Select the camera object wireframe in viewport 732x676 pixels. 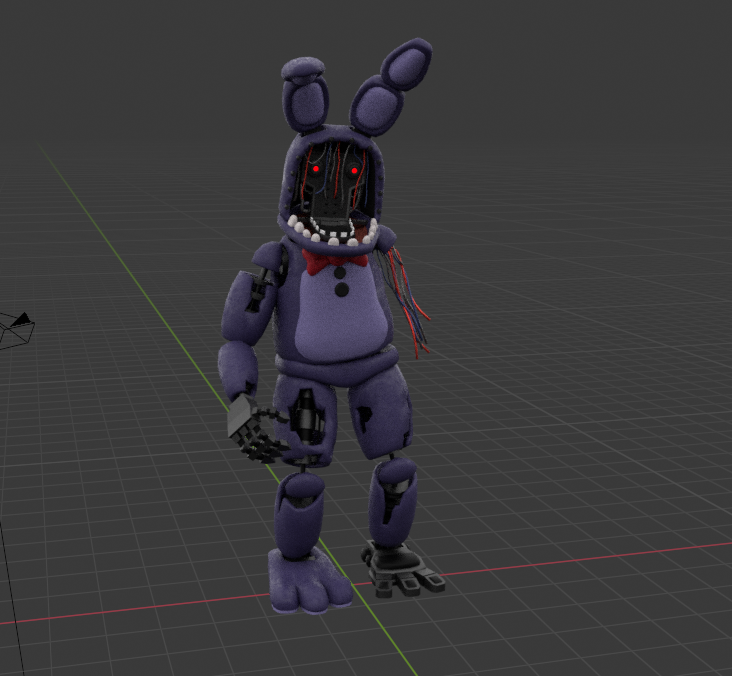(16, 330)
